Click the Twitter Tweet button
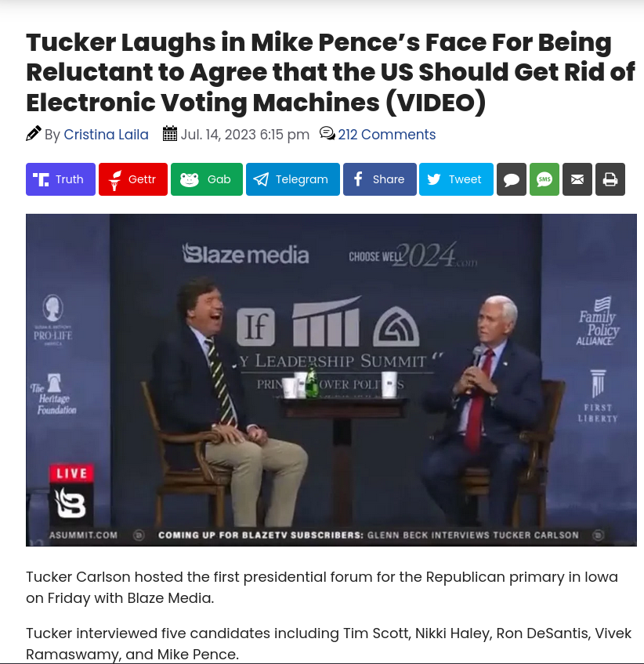This screenshot has width=644, height=664. (456, 179)
